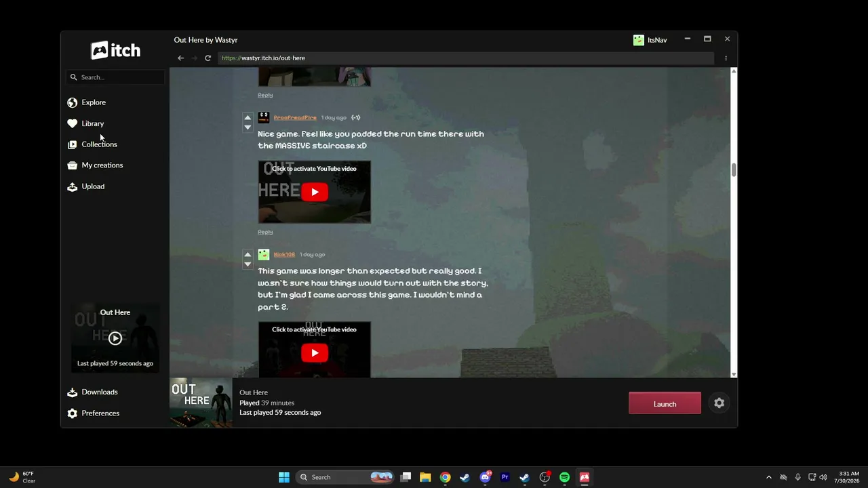Play the YouTube video in ProofreadFire's comment
The image size is (868, 488).
[x=314, y=192]
